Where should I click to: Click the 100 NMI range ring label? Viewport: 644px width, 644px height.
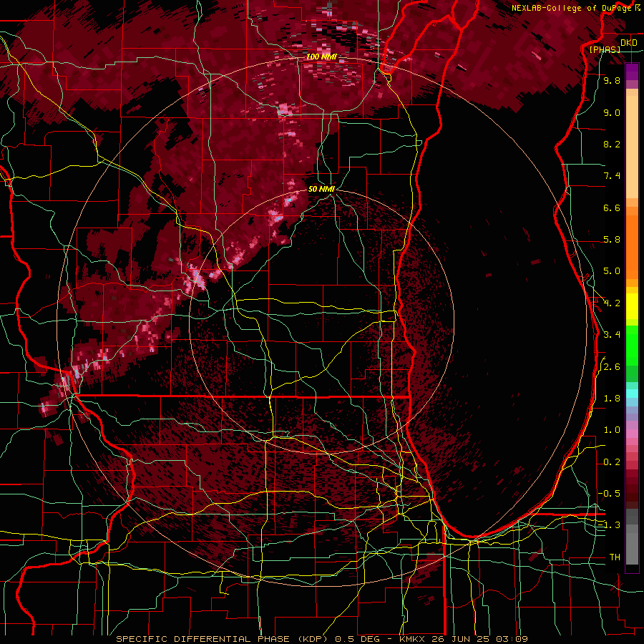321,57
